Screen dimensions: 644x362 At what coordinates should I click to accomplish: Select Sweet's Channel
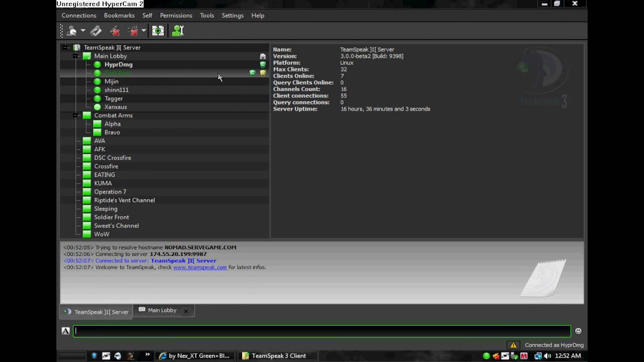point(116,226)
